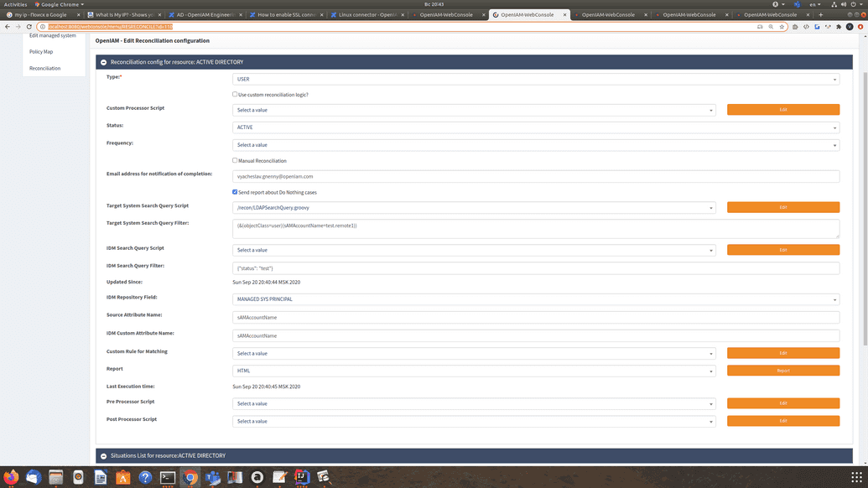Open the Chrome extensions puzzle icon
868x488 pixels.
pyautogui.click(x=839, y=27)
